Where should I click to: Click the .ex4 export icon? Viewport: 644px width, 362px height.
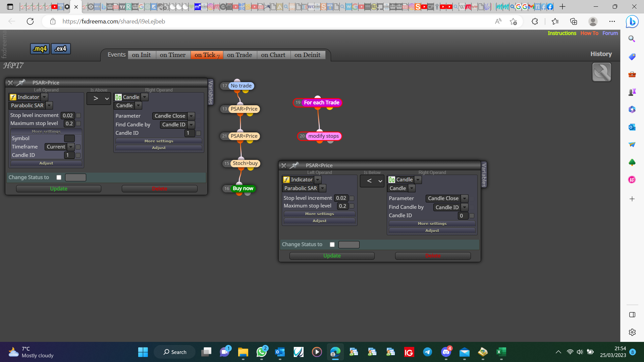[x=61, y=49]
